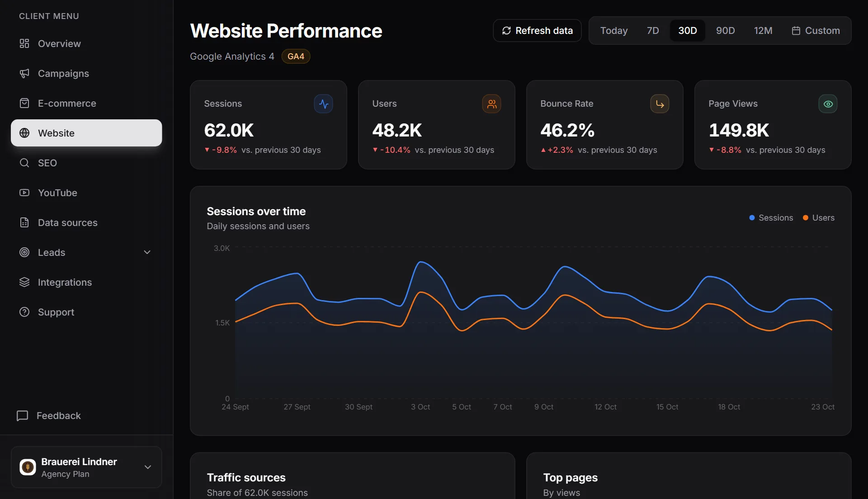Image resolution: width=868 pixels, height=499 pixels.
Task: Click the Page Views eye icon
Action: point(828,104)
